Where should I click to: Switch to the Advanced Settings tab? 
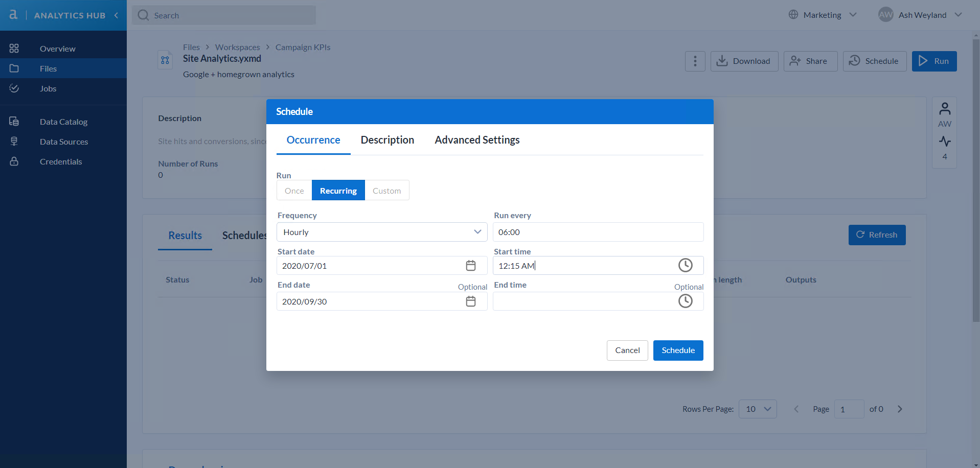point(476,139)
